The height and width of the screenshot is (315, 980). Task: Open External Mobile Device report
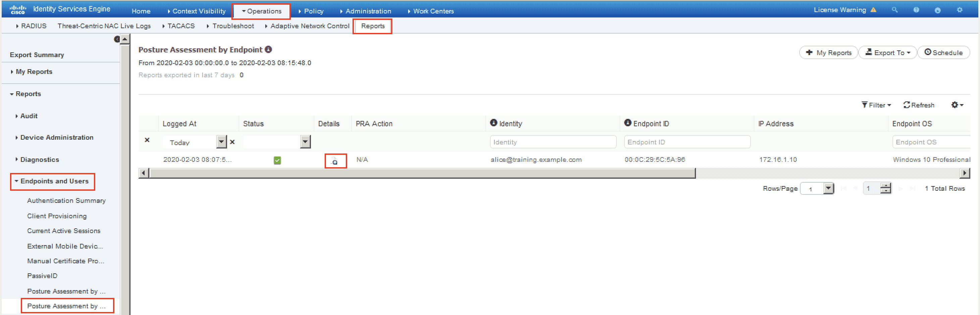[65, 246]
